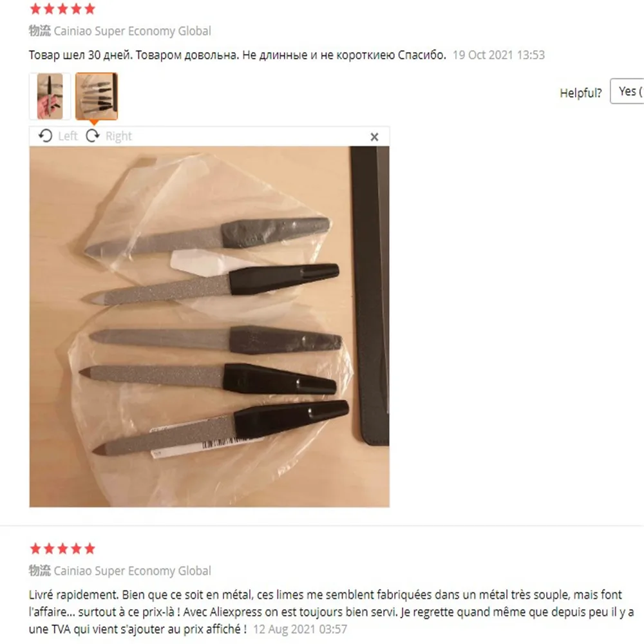
Task: Click the 物流 logistics icon in the second review
Action: (39, 571)
